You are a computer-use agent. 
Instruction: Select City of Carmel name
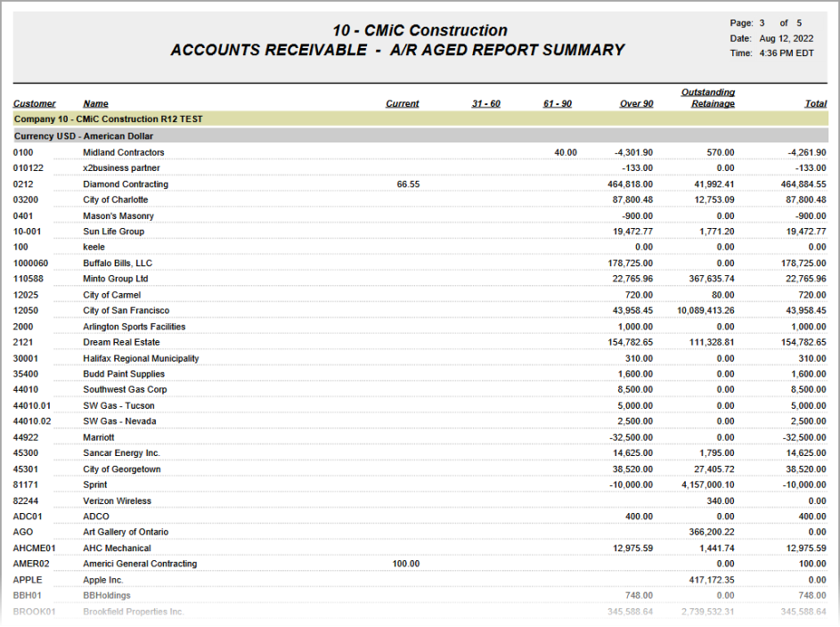[x=111, y=295]
